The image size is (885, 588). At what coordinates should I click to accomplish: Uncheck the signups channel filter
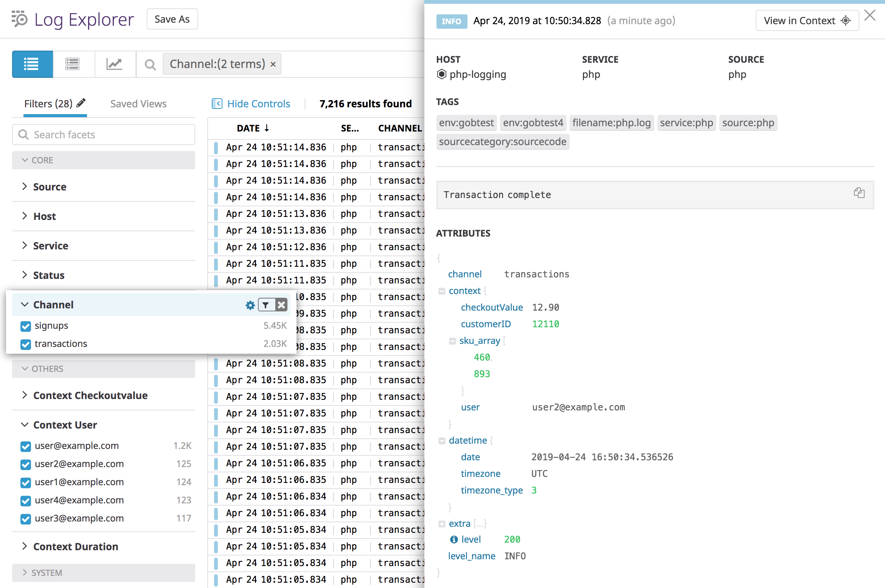tap(25, 326)
